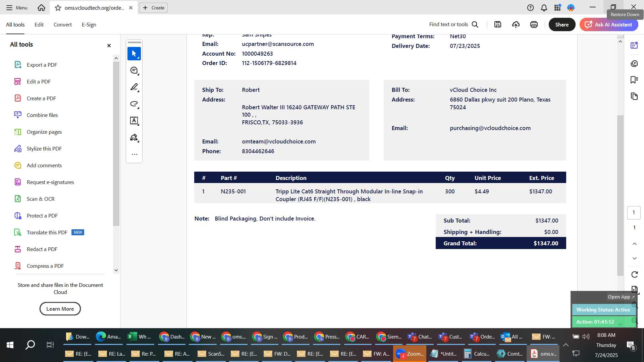
Task: Launch Ask AI Assistant
Action: tap(608, 24)
